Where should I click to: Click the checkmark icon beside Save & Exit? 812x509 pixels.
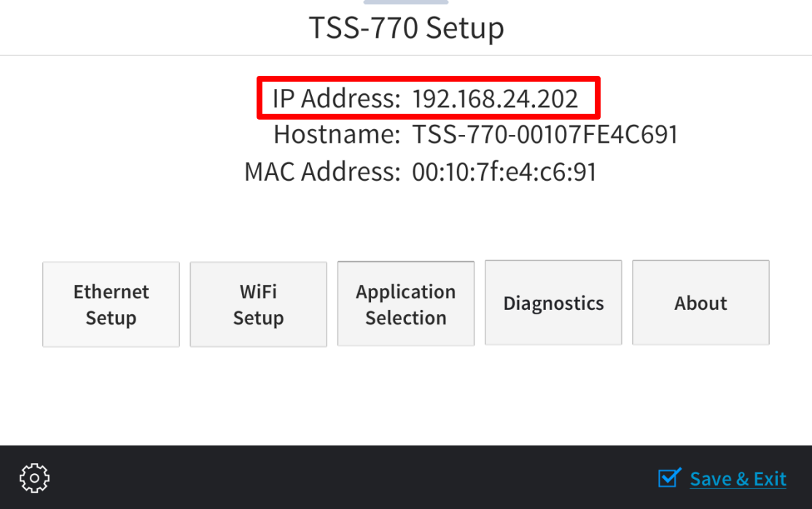click(x=670, y=478)
